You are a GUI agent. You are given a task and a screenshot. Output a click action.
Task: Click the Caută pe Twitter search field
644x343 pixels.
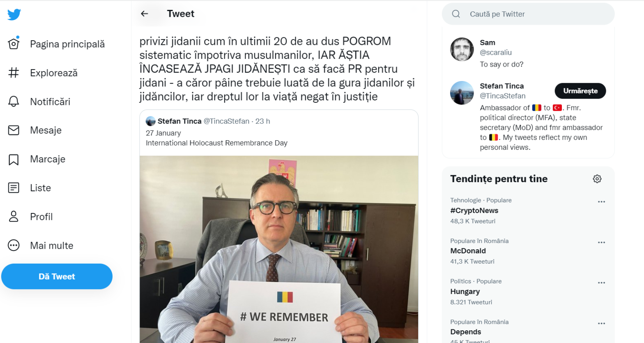528,14
